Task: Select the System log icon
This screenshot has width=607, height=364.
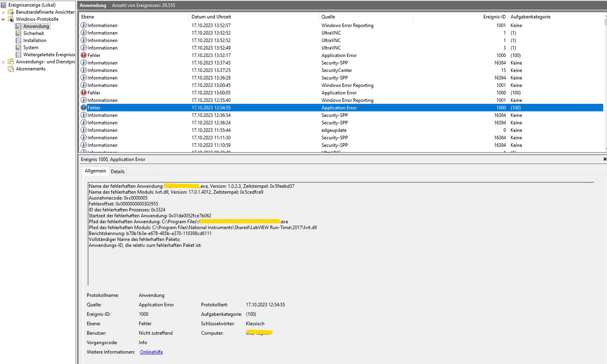Action: (x=19, y=48)
